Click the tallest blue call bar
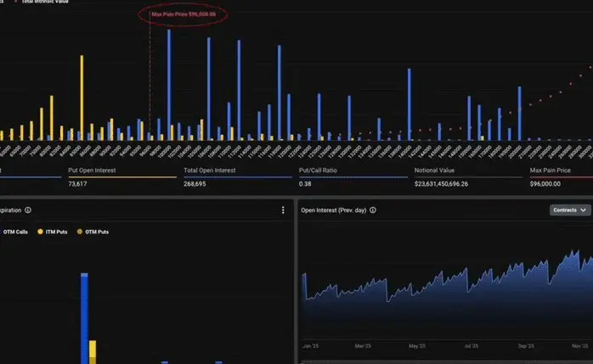 [169, 85]
